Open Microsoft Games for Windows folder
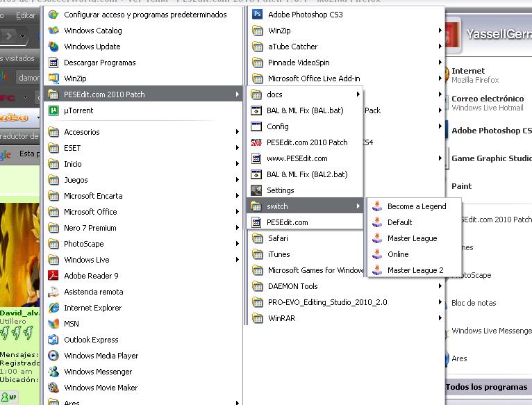Viewport: 532px width, 405px height. (306, 270)
